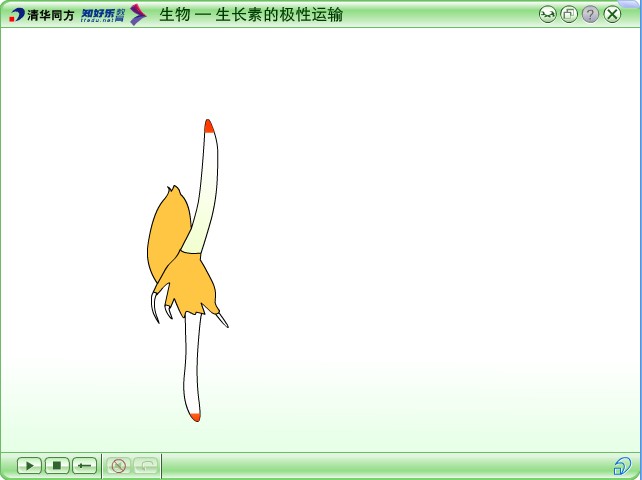Minimize the courseware window
The width and height of the screenshot is (642, 480).
click(x=547, y=14)
